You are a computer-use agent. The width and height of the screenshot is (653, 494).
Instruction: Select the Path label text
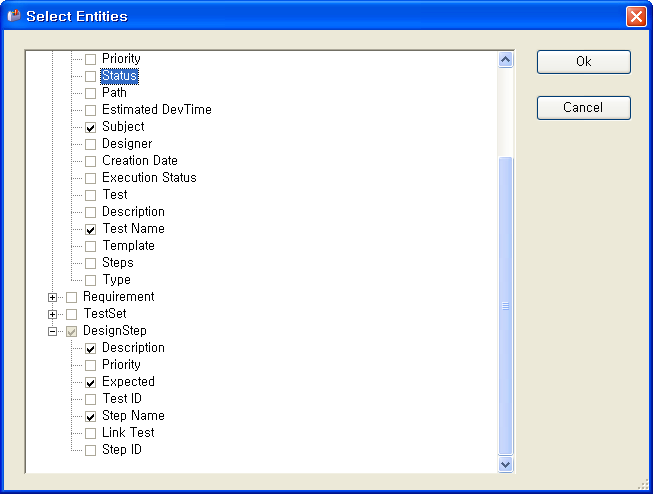(x=114, y=93)
